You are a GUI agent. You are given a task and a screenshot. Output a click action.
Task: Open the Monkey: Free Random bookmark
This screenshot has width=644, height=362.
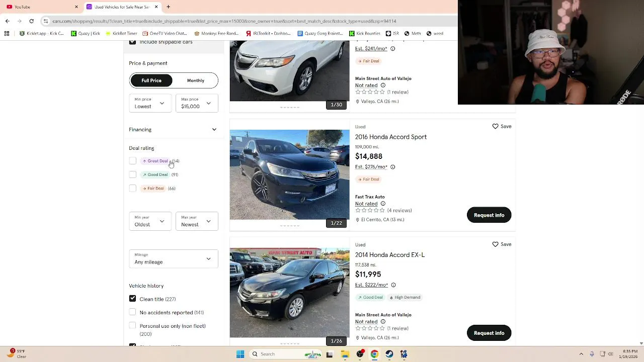[216, 34]
